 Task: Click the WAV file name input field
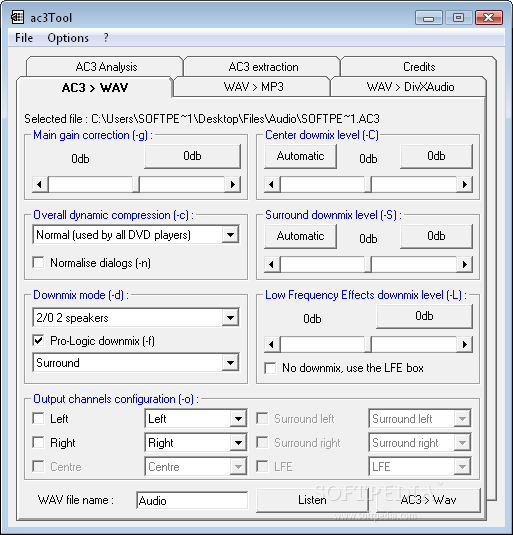[x=192, y=500]
